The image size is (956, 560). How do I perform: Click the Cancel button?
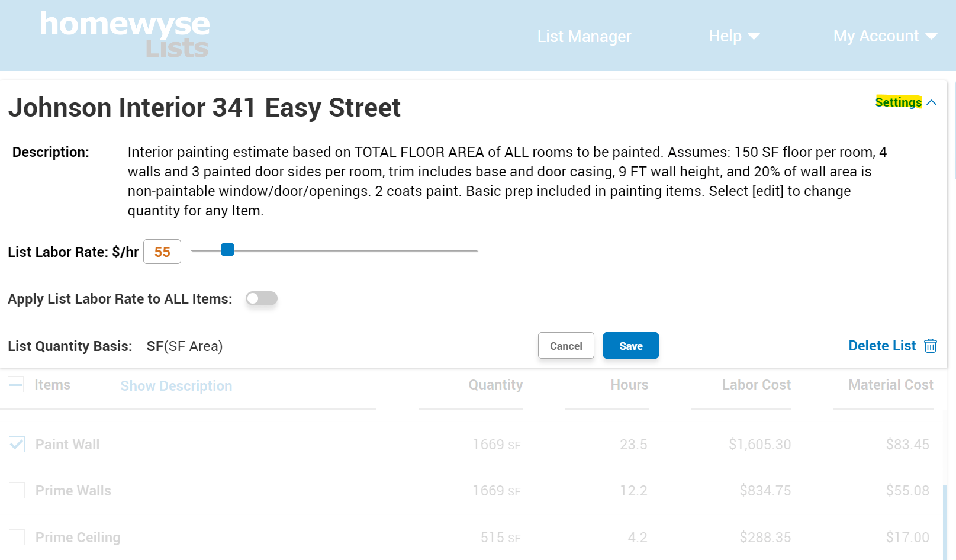[565, 346]
